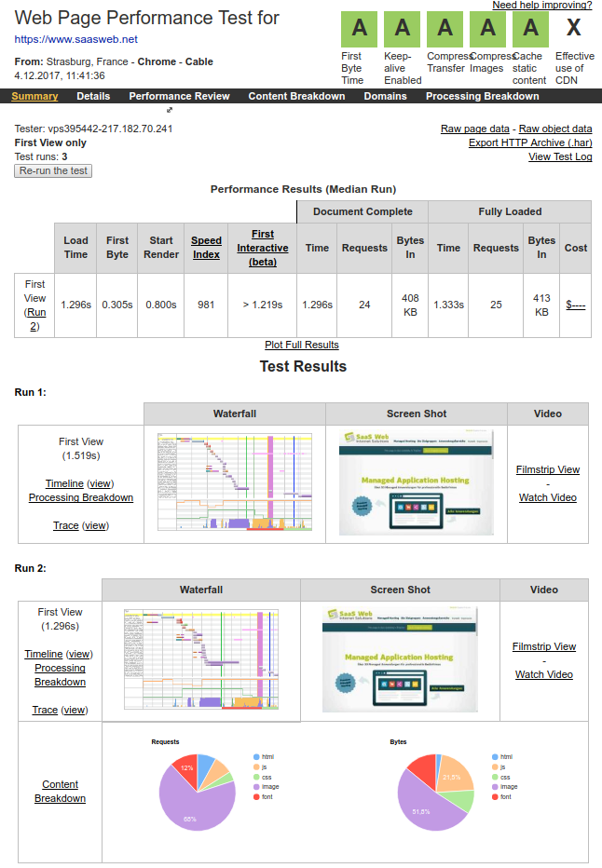Click the Cost $---- link
Image resolution: width=602 pixels, height=868 pixels.
[575, 305]
